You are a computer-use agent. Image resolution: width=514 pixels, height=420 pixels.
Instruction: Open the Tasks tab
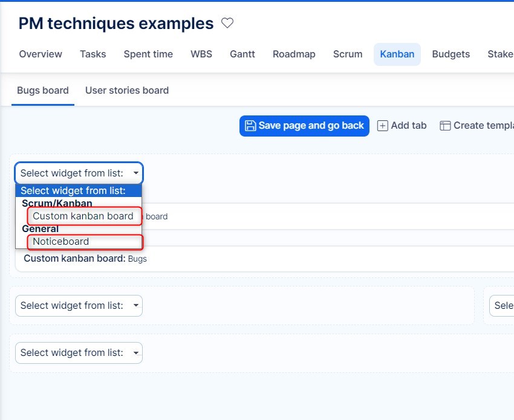coord(93,54)
